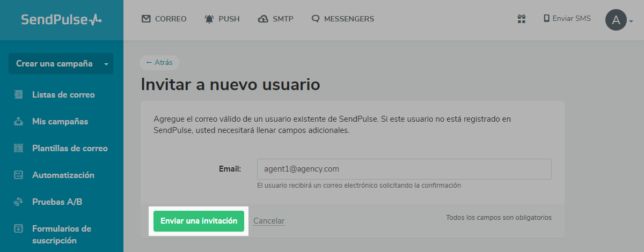Click the user avatar letter A

tap(616, 20)
